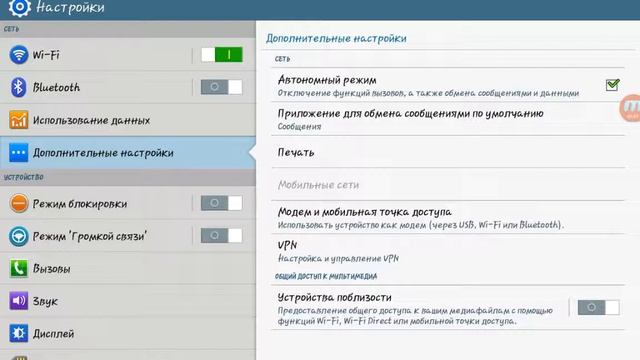Click the steering wheel hands-free icon
Viewport: 640px width, 360px height.
[19, 236]
